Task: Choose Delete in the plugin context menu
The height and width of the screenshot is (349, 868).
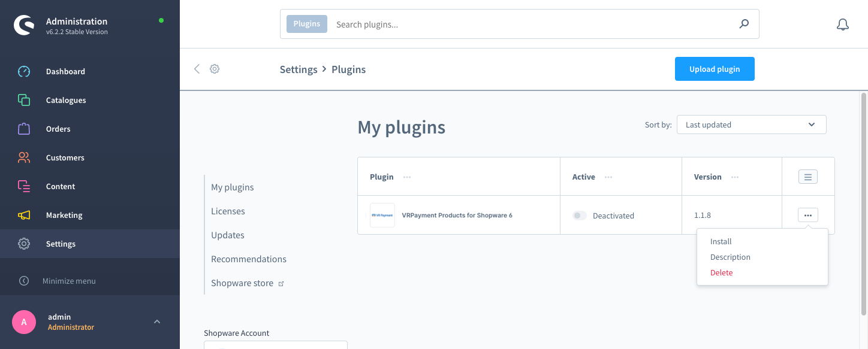Action: (x=721, y=272)
